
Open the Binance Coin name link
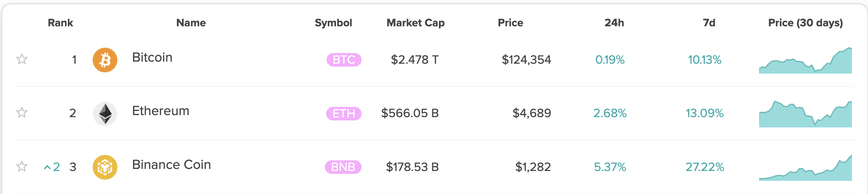[x=171, y=165]
